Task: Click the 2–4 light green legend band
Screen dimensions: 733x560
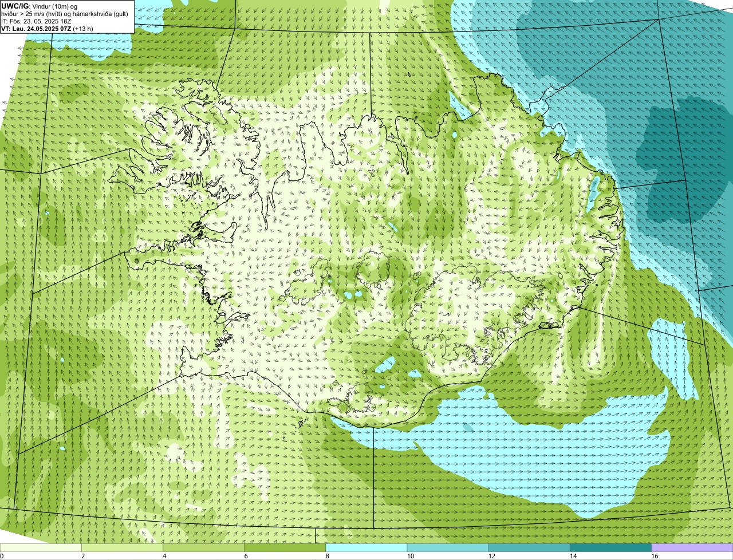Action: pos(122,547)
